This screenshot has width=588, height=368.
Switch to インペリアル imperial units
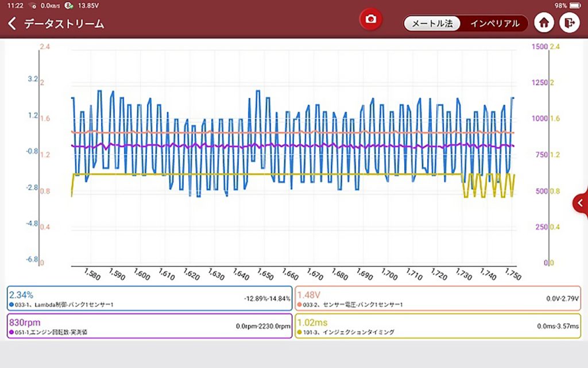tap(494, 23)
